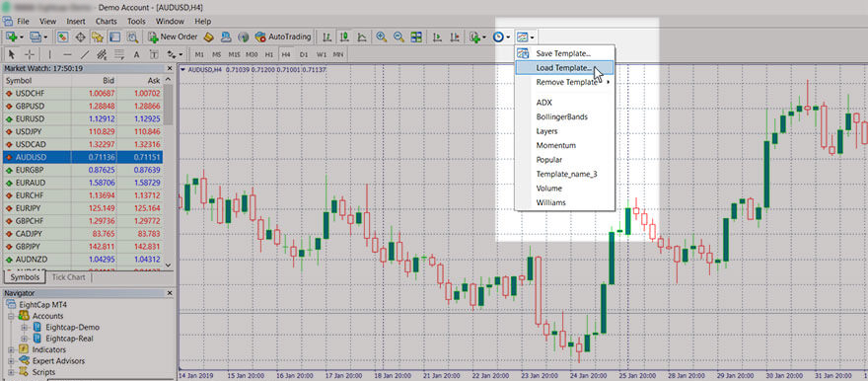The image size is (868, 381).
Task: Switch timeframe to M1
Action: 199,54
